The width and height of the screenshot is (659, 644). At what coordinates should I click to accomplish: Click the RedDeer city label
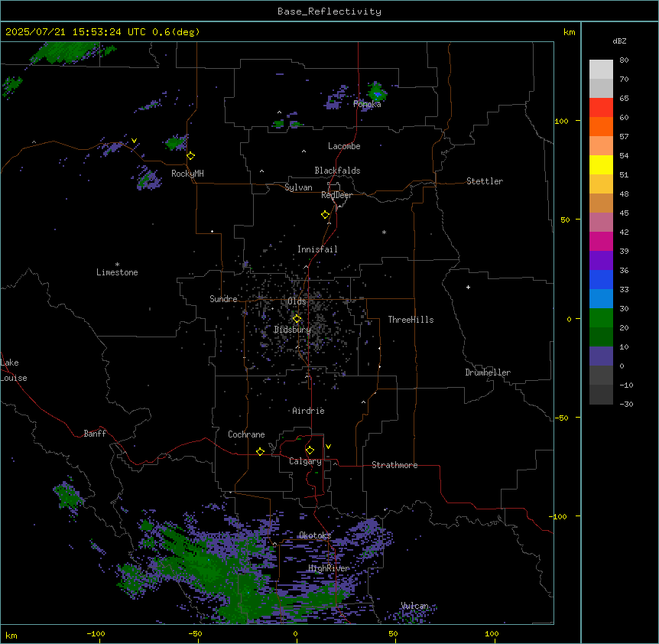click(x=336, y=195)
